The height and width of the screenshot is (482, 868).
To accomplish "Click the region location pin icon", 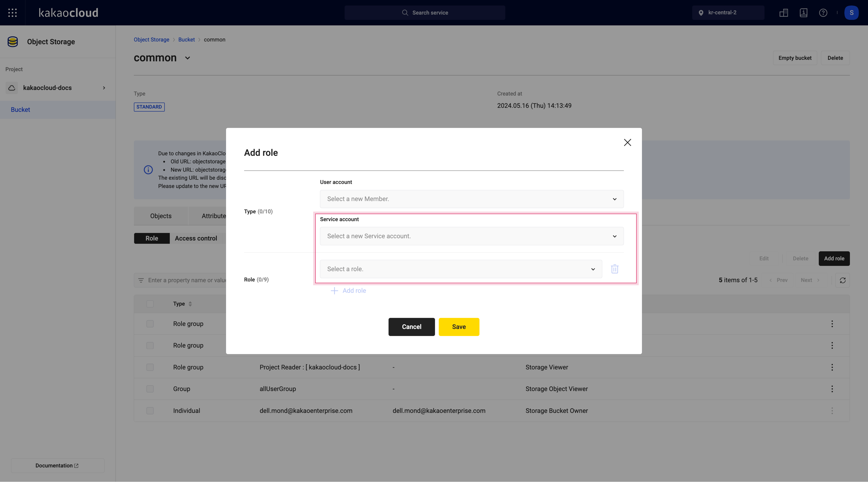I will [701, 13].
